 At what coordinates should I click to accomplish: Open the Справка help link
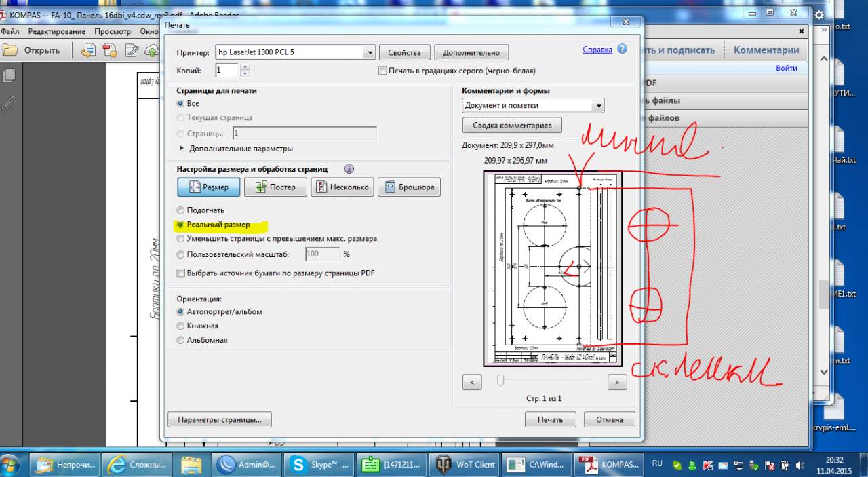pyautogui.click(x=597, y=50)
